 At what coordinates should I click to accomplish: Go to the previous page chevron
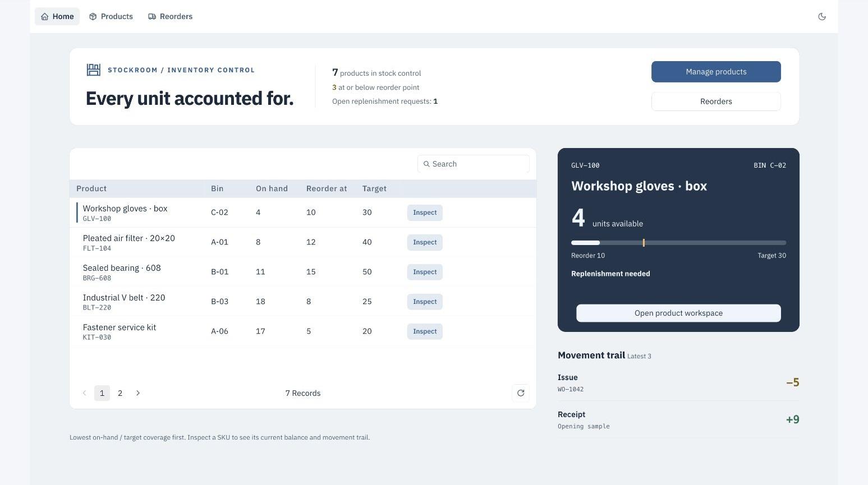click(84, 393)
